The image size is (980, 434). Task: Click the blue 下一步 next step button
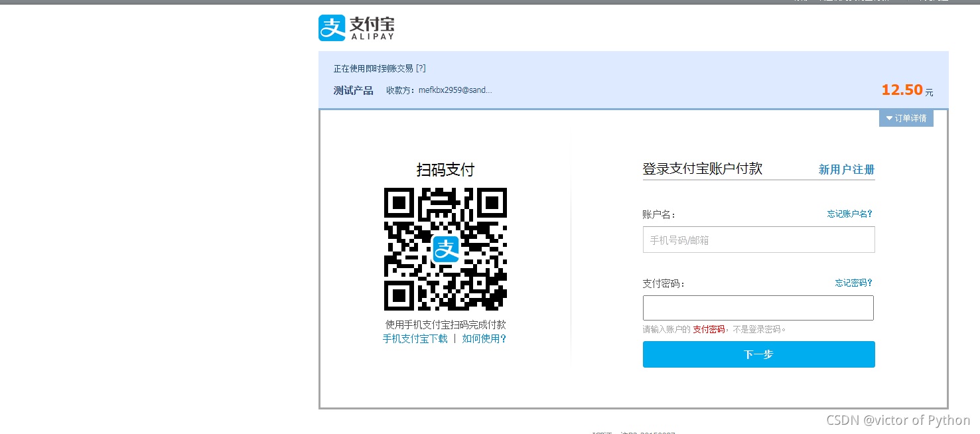(759, 354)
